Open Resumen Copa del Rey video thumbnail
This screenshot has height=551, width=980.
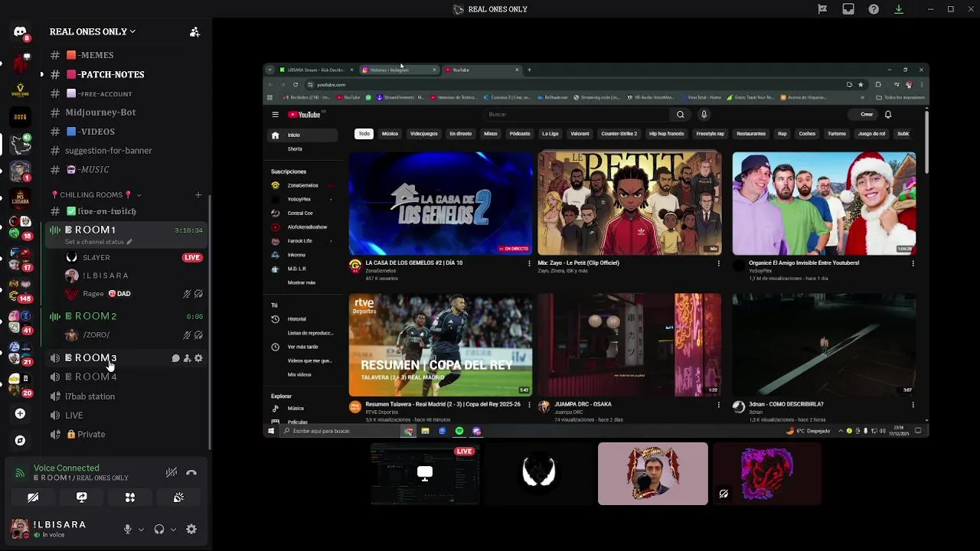click(x=440, y=344)
